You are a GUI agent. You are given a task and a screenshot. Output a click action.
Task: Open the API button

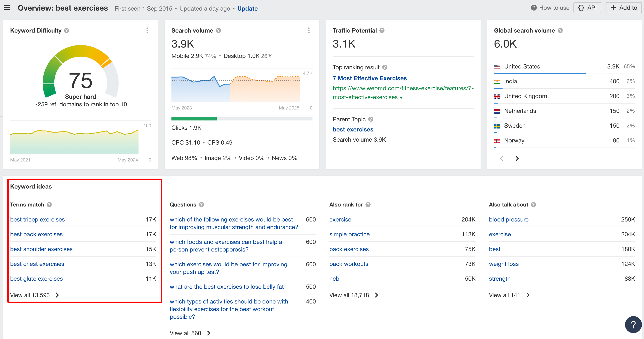click(x=587, y=8)
